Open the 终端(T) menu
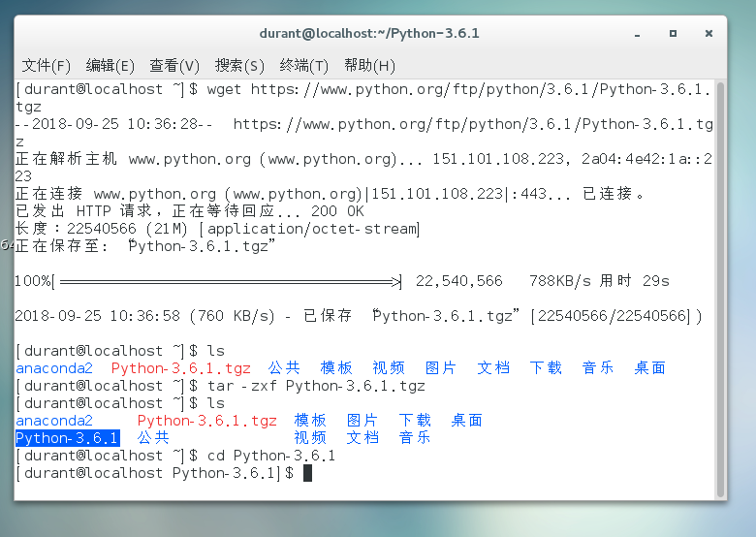The height and width of the screenshot is (537, 756). [x=303, y=65]
